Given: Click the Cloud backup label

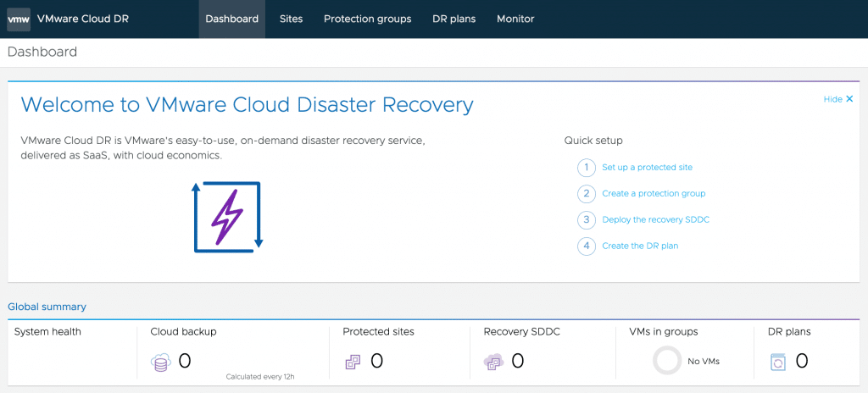Looking at the screenshot, I should click(183, 332).
